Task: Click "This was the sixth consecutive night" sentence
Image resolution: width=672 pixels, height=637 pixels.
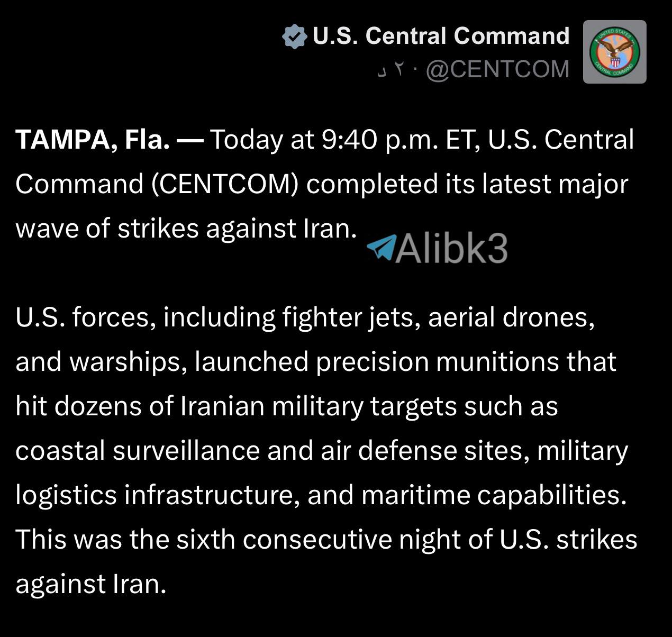Action: 326,540
